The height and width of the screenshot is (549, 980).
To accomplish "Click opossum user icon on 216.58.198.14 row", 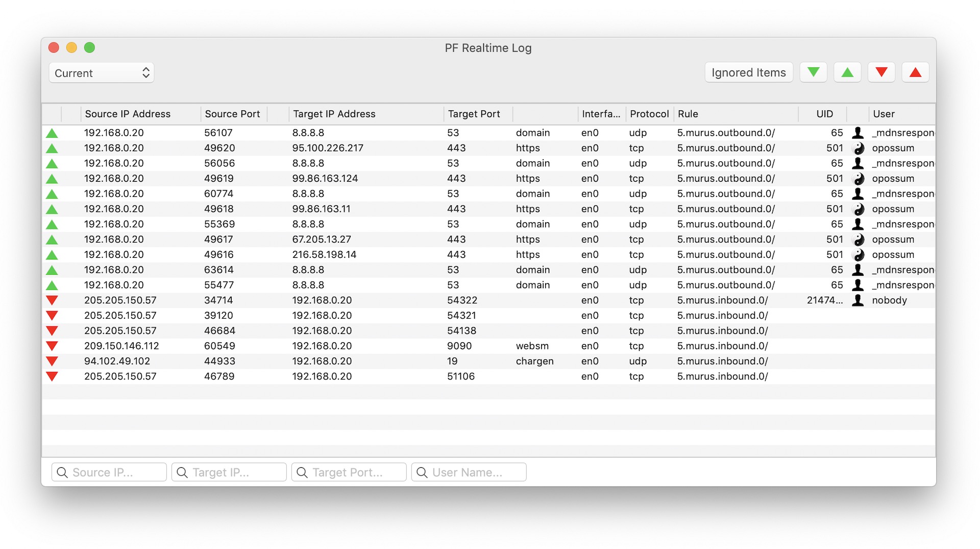I will click(859, 255).
